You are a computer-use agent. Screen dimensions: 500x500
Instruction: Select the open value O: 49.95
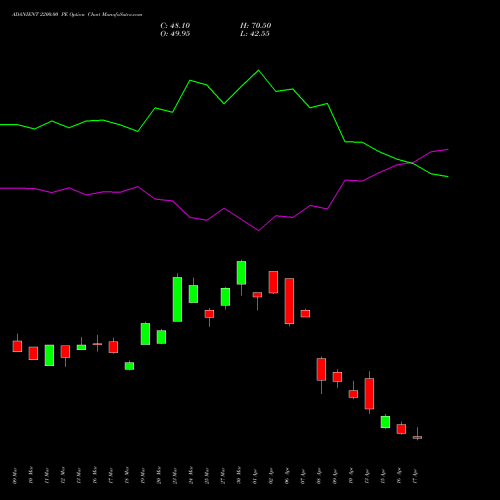(175, 34)
